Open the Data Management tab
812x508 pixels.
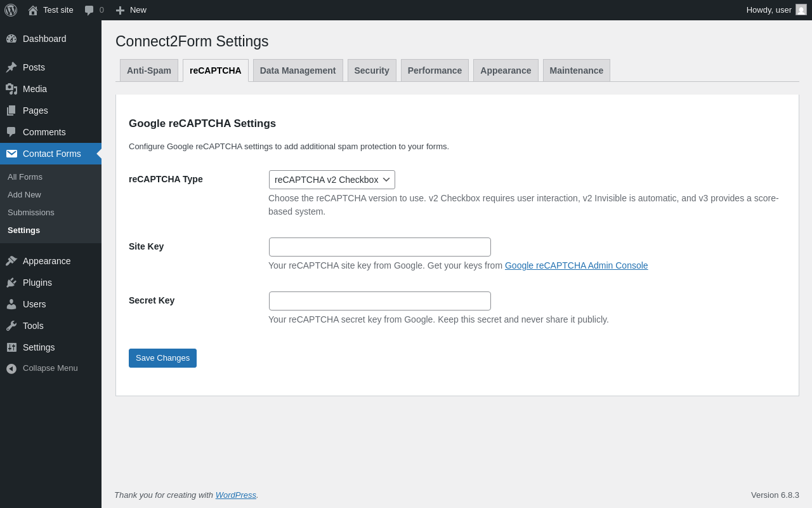[x=298, y=70]
